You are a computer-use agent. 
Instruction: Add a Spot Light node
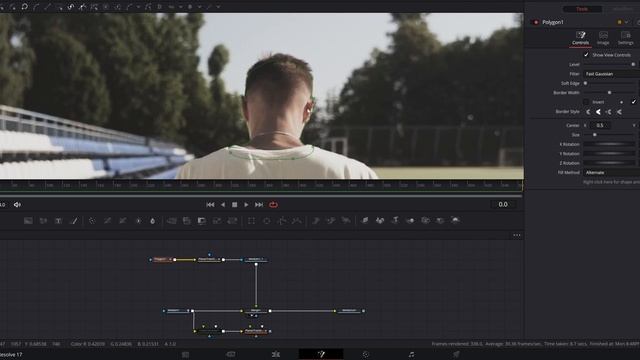click(x=440, y=221)
